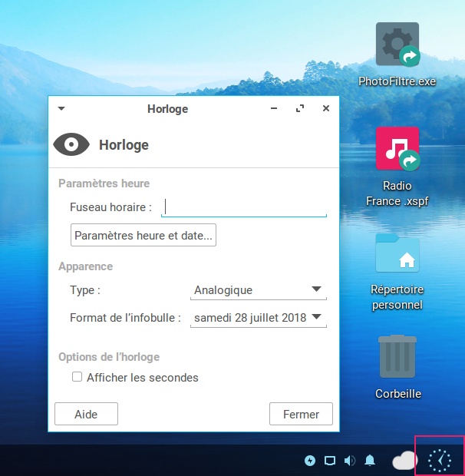Open the Corbeille trash icon
The image size is (465, 476).
pos(397,358)
